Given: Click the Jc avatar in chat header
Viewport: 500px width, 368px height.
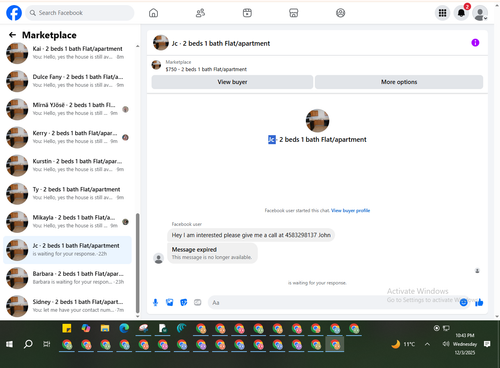Looking at the screenshot, I should [x=161, y=43].
